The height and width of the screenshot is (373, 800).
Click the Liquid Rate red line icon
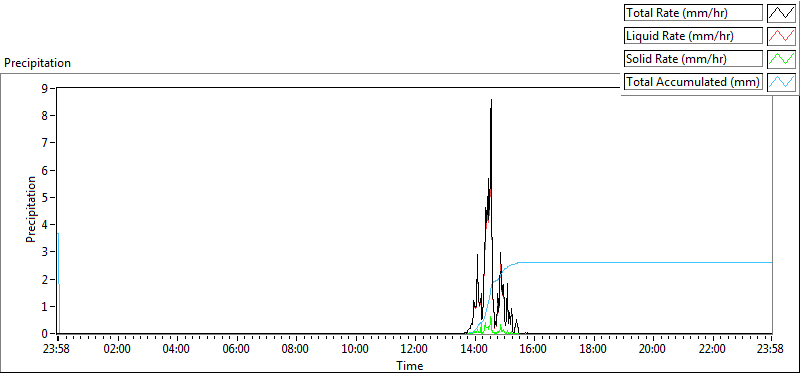tap(781, 36)
